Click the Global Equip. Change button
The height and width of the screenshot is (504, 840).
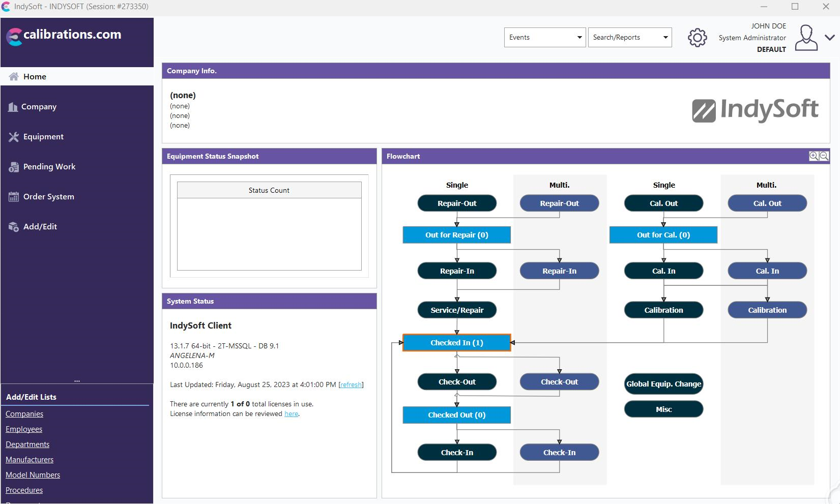tap(663, 384)
